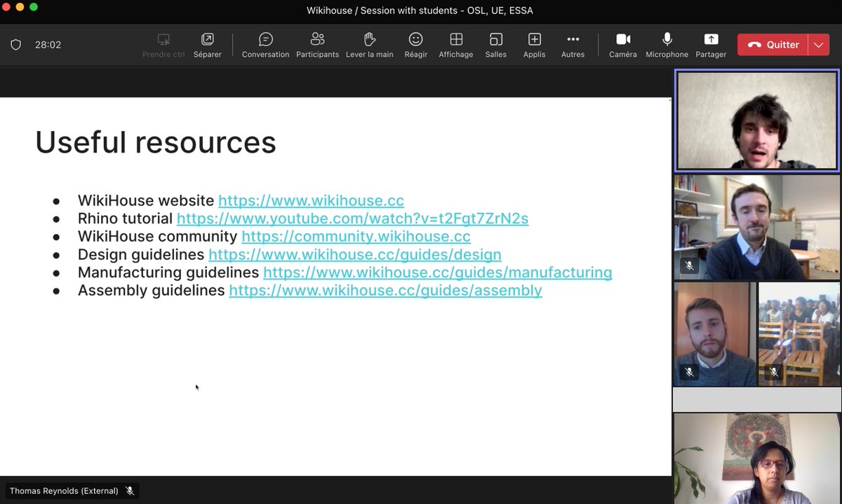Toggle the Caméra on or off
Screen dimensions: 842x504
click(623, 45)
